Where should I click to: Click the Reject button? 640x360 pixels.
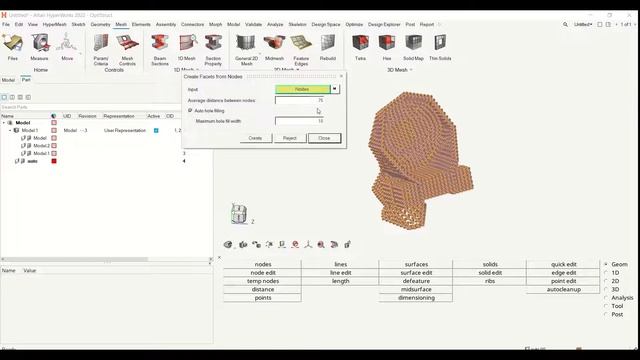290,138
